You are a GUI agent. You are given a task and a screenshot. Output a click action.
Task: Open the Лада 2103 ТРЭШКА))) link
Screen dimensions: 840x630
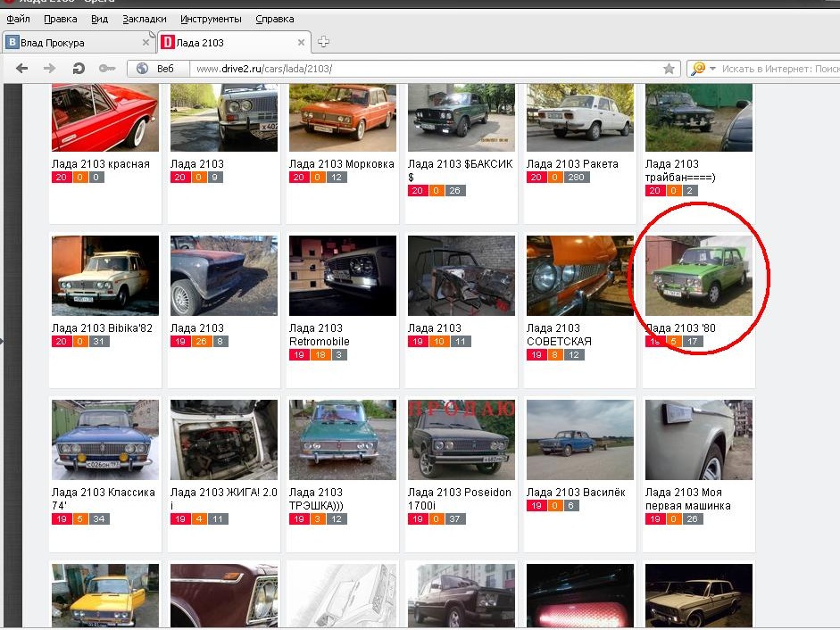[316, 499]
